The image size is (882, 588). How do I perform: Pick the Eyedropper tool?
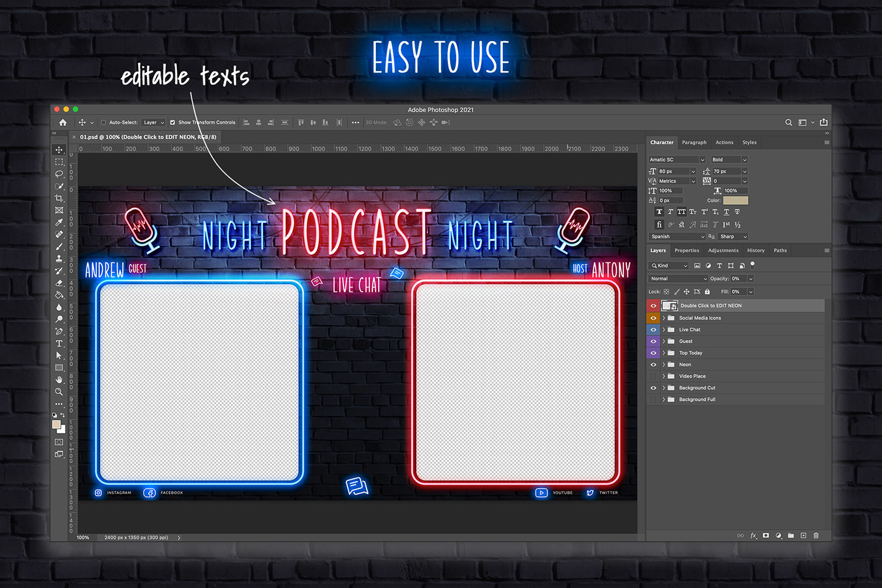[x=59, y=222]
